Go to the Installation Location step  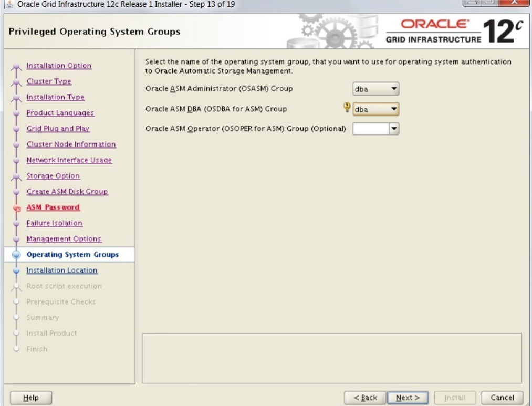point(62,270)
